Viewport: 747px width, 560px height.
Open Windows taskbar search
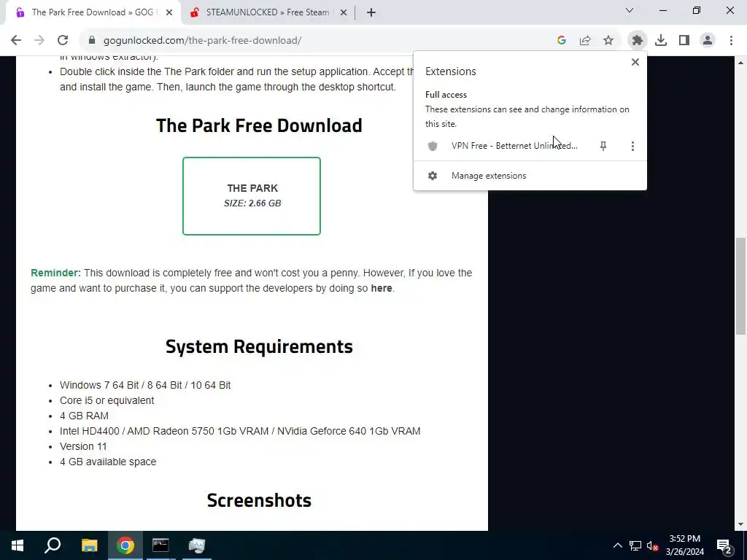point(53,545)
